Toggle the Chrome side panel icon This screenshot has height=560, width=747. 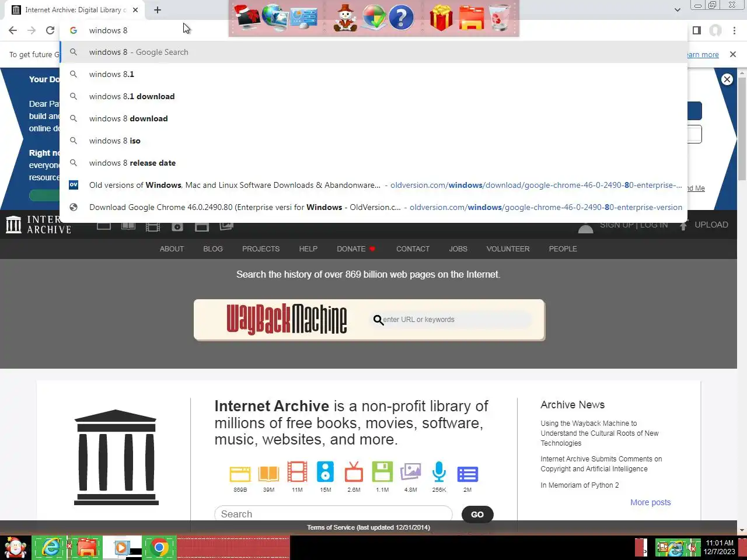pyautogui.click(x=696, y=30)
